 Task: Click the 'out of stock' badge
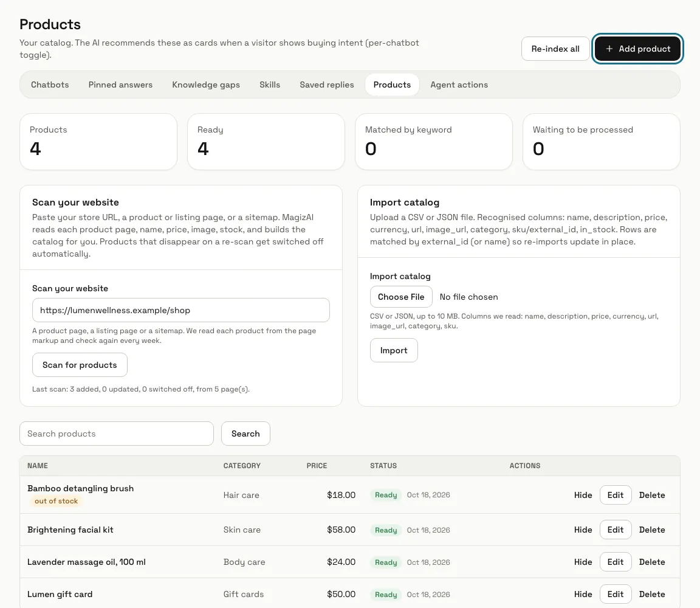coord(57,501)
